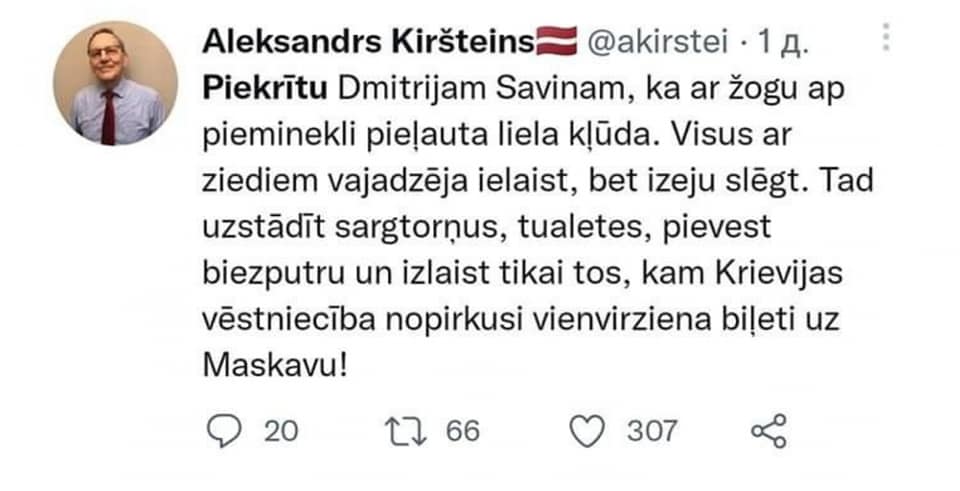Click the Latvian flag emoji beside the name
The height and width of the screenshot is (491, 960).
[558, 42]
